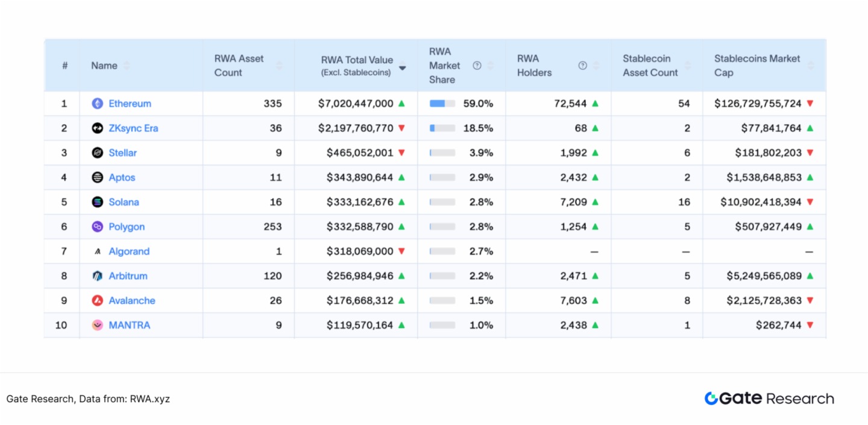Open the RWA Market Share help icon
Image resolution: width=868 pixels, height=425 pixels.
477,66
